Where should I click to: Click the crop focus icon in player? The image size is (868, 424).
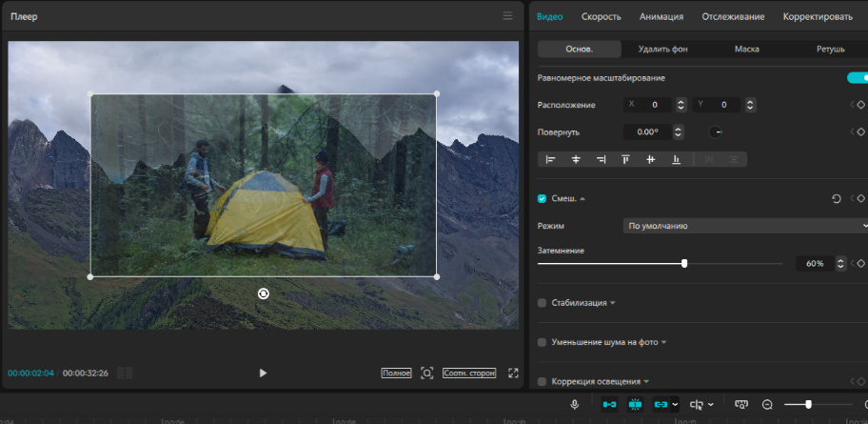point(426,373)
